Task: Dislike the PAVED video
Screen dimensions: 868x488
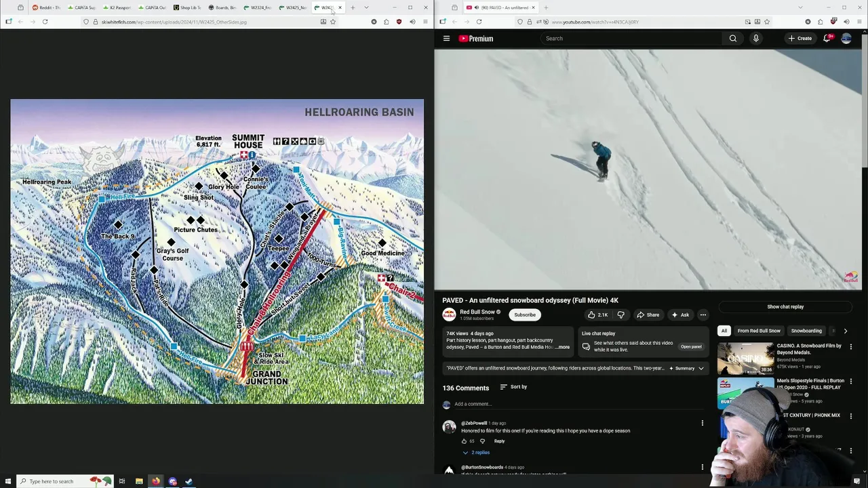Action: point(620,314)
